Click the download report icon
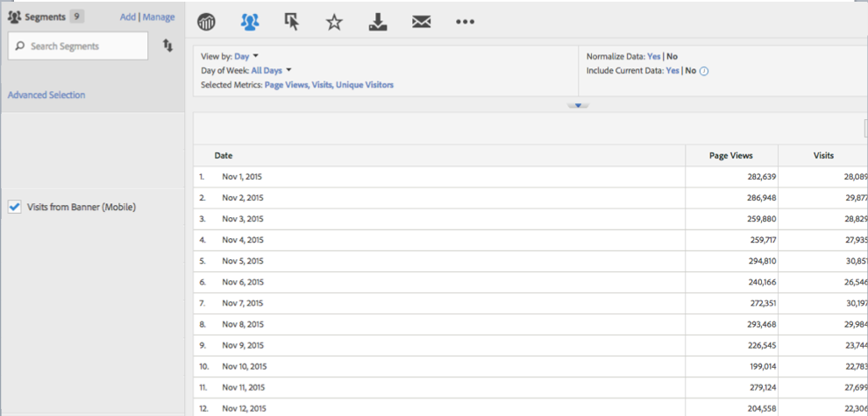The image size is (868, 416). tap(378, 23)
